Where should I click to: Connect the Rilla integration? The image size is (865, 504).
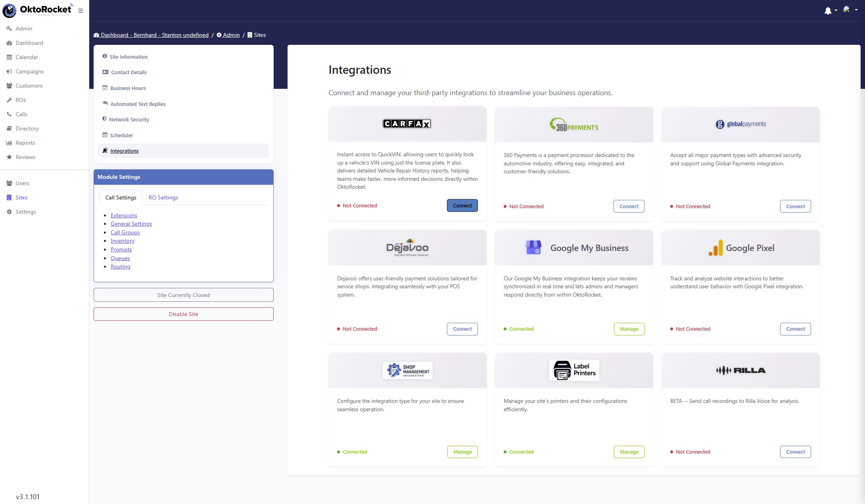[x=796, y=452]
